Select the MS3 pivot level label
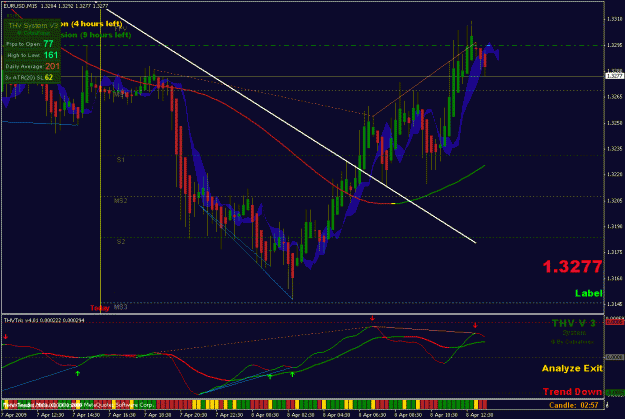Viewport: 625px width, 419px height. (121, 307)
